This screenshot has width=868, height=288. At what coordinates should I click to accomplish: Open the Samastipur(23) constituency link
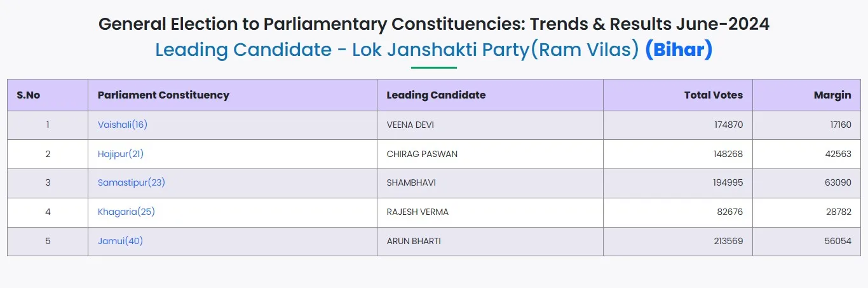(x=132, y=182)
